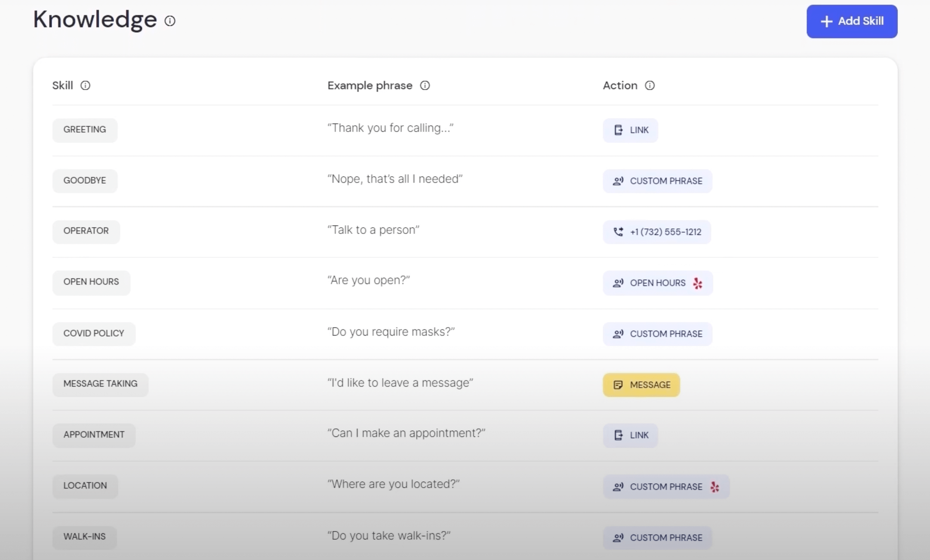Image resolution: width=930 pixels, height=560 pixels.
Task: Click the speaking person icon in Goodbye row
Action: click(618, 181)
